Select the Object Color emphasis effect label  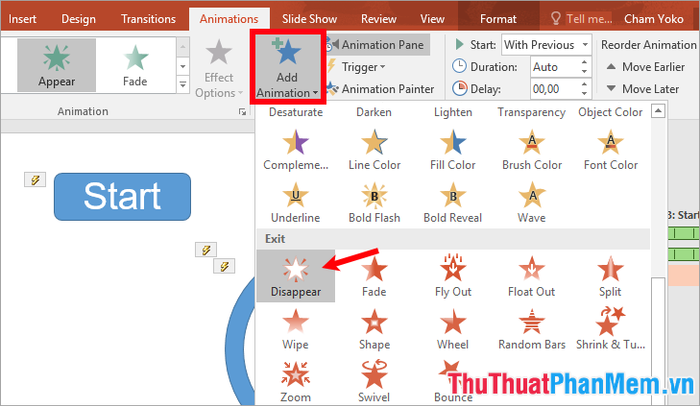pos(610,112)
